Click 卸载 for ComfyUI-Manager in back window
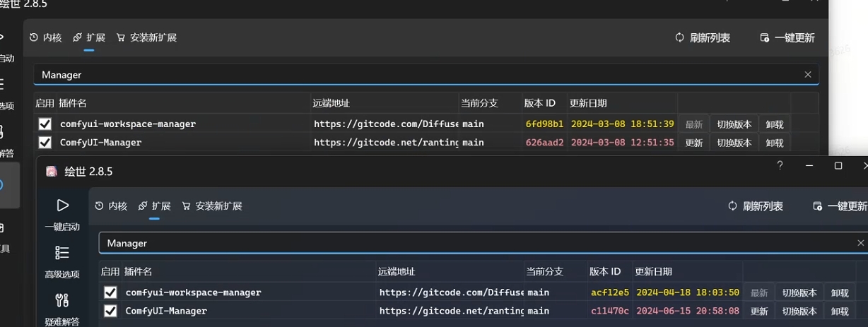The height and width of the screenshot is (327, 868). click(x=775, y=143)
